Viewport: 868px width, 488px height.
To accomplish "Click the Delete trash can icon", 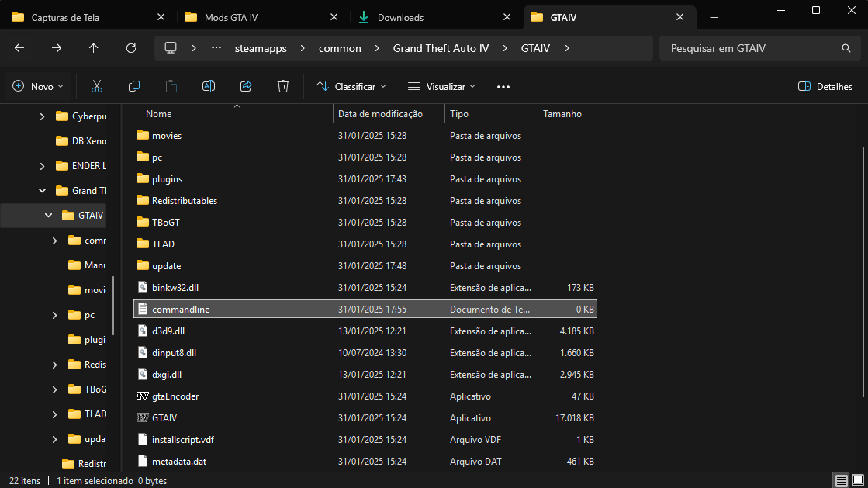I will pyautogui.click(x=283, y=86).
